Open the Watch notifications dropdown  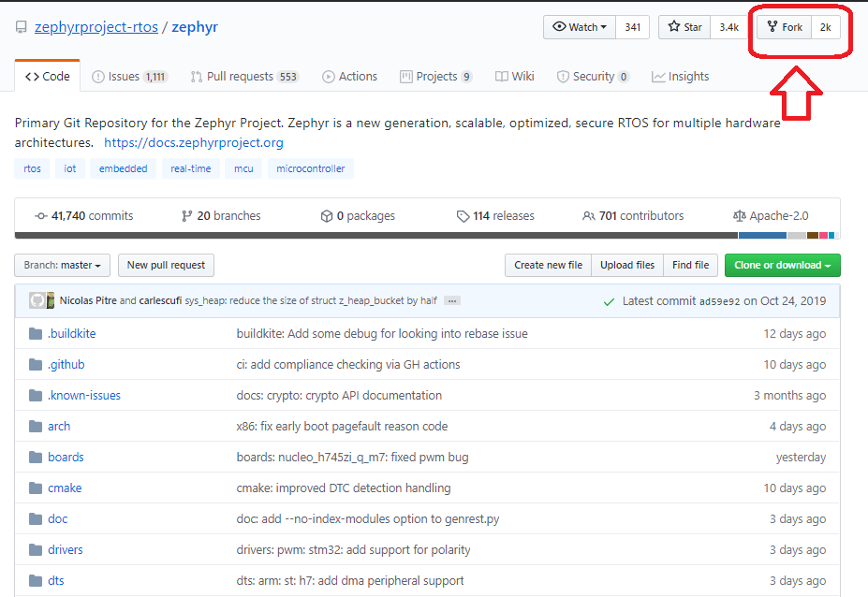tap(580, 27)
